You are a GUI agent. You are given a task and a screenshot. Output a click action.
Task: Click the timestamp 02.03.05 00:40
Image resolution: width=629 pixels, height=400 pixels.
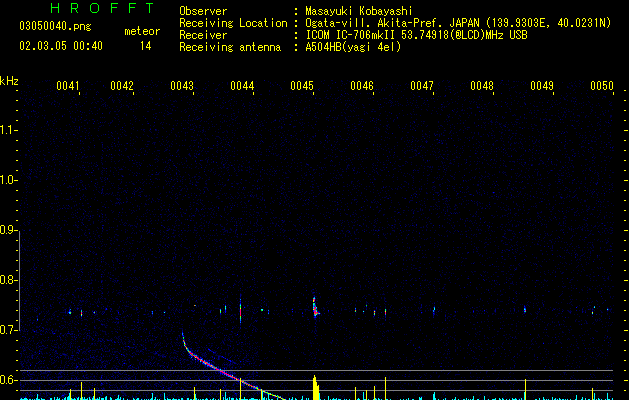(x=61, y=46)
